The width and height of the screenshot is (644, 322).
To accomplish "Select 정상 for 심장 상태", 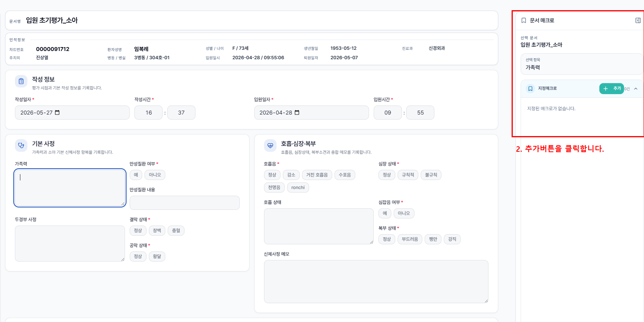I will (x=387, y=175).
